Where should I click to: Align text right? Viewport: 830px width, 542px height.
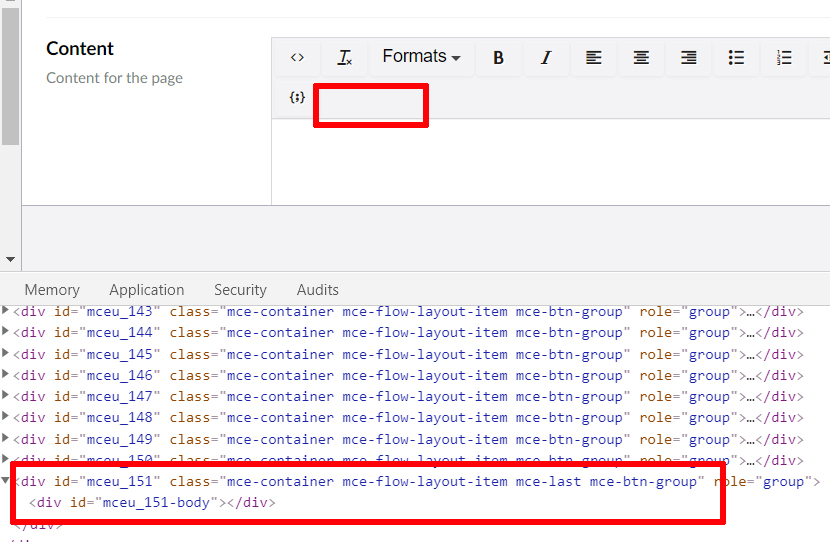coord(689,57)
